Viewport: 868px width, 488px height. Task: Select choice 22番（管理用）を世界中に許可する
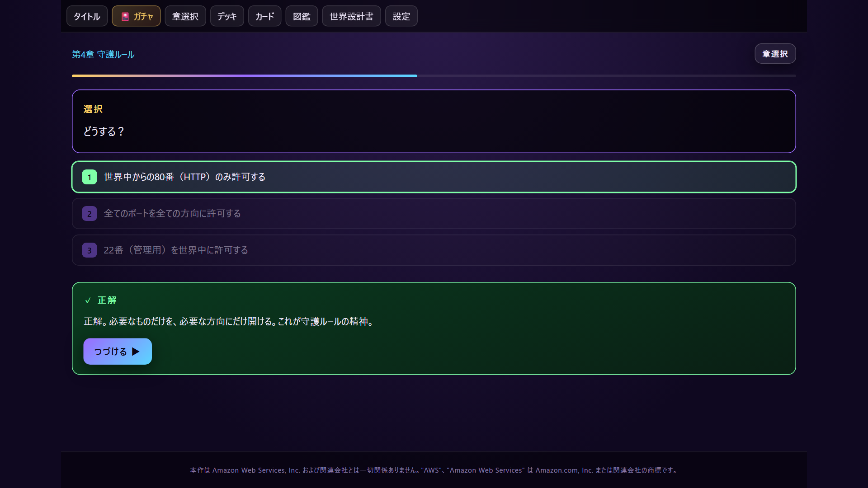coord(434,250)
